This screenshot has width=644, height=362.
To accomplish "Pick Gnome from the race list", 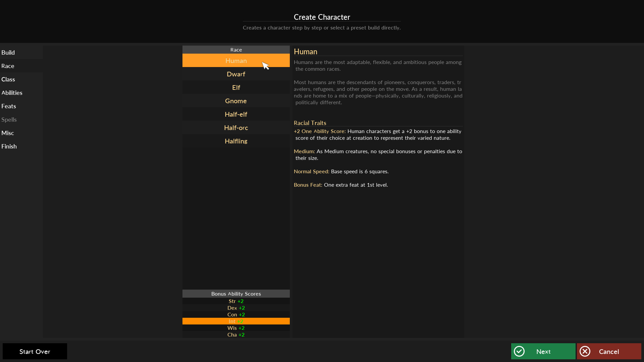I will tap(236, 101).
